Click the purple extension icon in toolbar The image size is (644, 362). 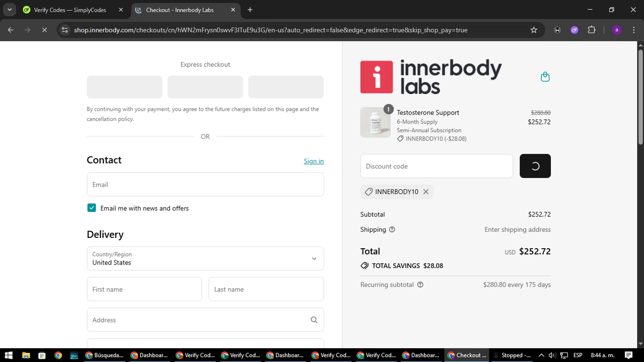pos(574,30)
